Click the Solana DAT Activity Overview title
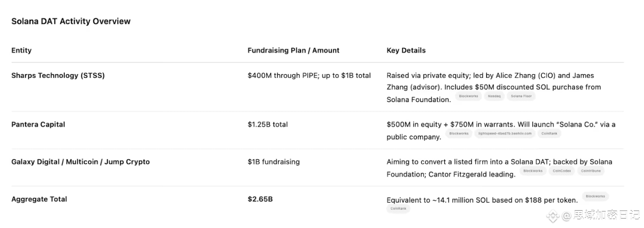 (71, 21)
